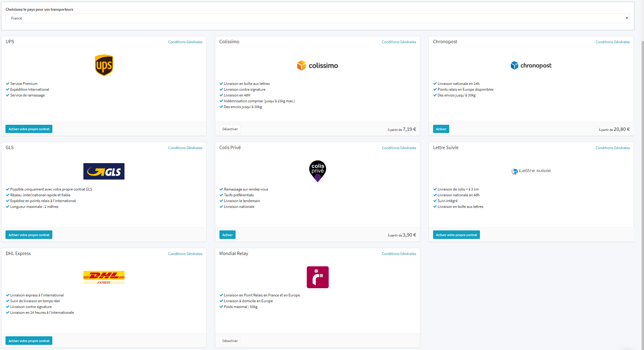This screenshot has height=350, width=644.
Task: Open Lettre Suivie Conditions Générales link
Action: [x=613, y=148]
